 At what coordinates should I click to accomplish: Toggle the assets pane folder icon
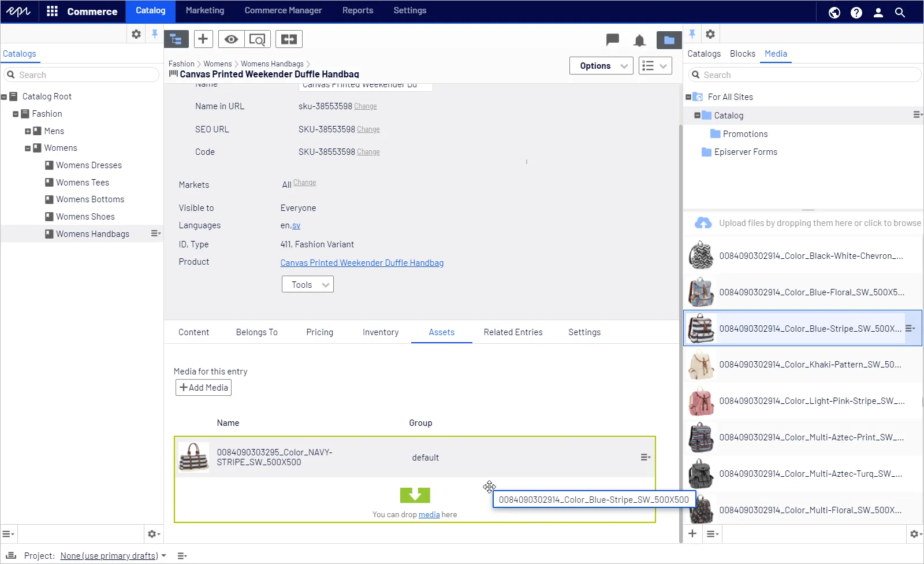click(x=669, y=40)
